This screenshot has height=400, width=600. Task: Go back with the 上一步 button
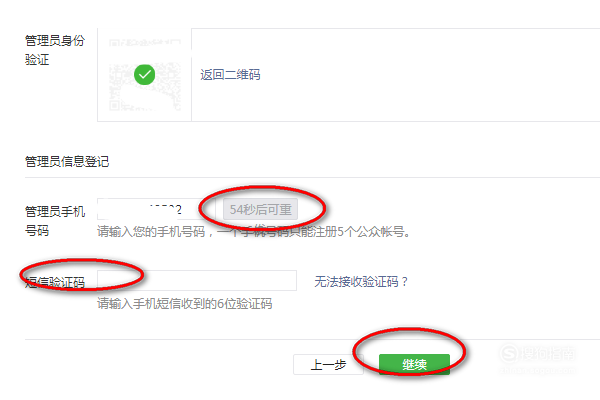(328, 364)
